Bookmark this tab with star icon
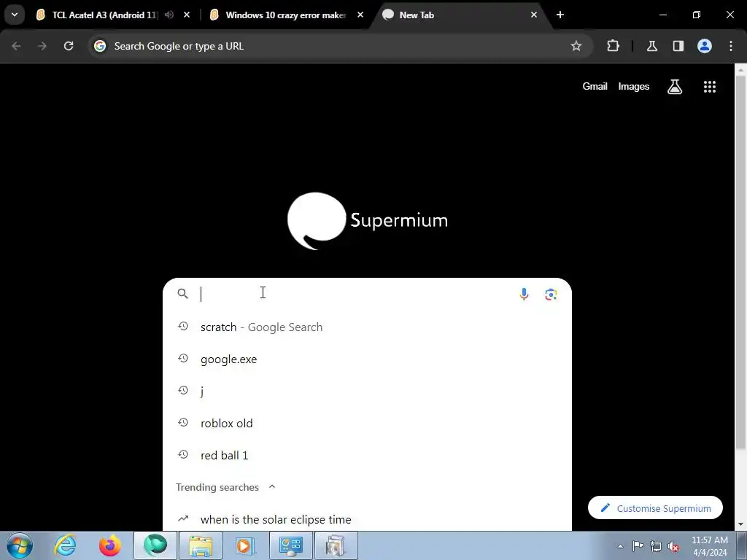Viewport: 747px width, 560px height. (576, 46)
